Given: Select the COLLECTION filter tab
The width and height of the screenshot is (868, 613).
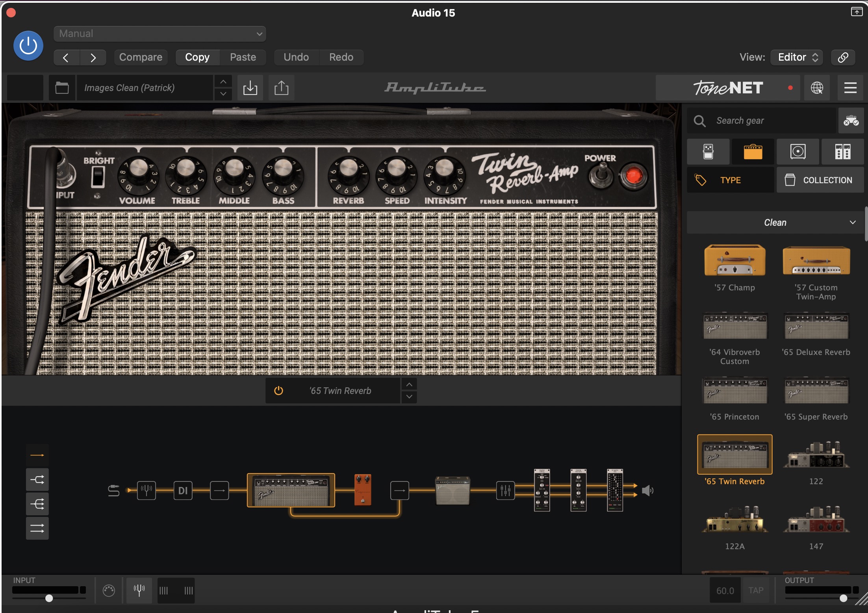Looking at the screenshot, I should pos(820,180).
